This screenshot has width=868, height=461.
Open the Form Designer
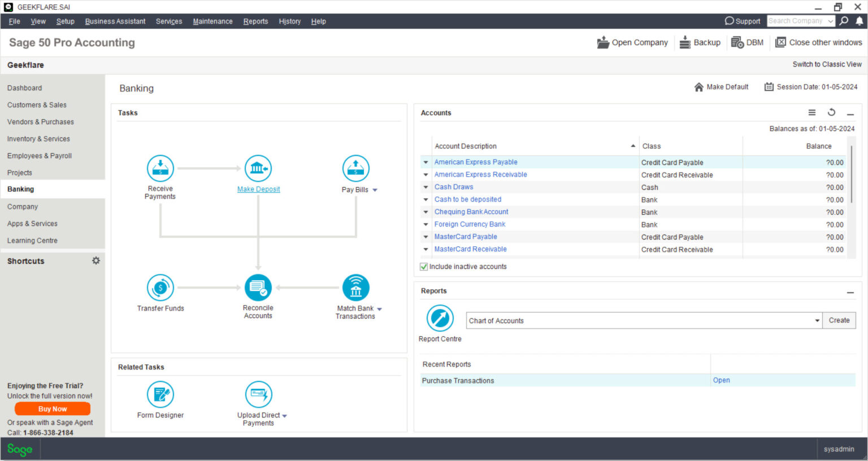coord(160,395)
